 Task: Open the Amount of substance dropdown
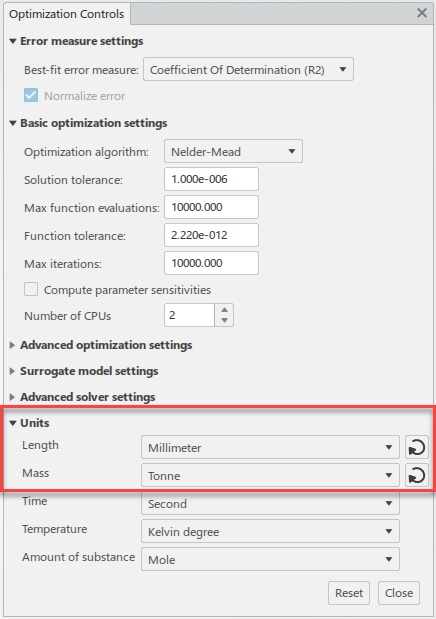pyautogui.click(x=270, y=559)
